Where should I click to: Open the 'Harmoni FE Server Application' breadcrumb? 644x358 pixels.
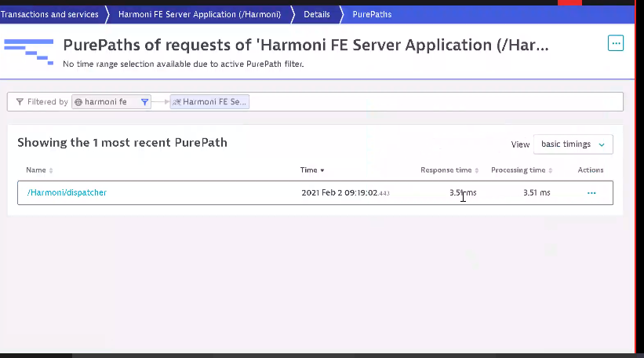pyautogui.click(x=199, y=14)
